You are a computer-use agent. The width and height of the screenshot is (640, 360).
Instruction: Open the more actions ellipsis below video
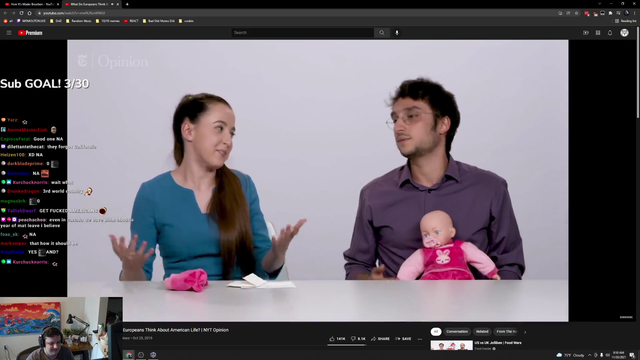(x=420, y=339)
